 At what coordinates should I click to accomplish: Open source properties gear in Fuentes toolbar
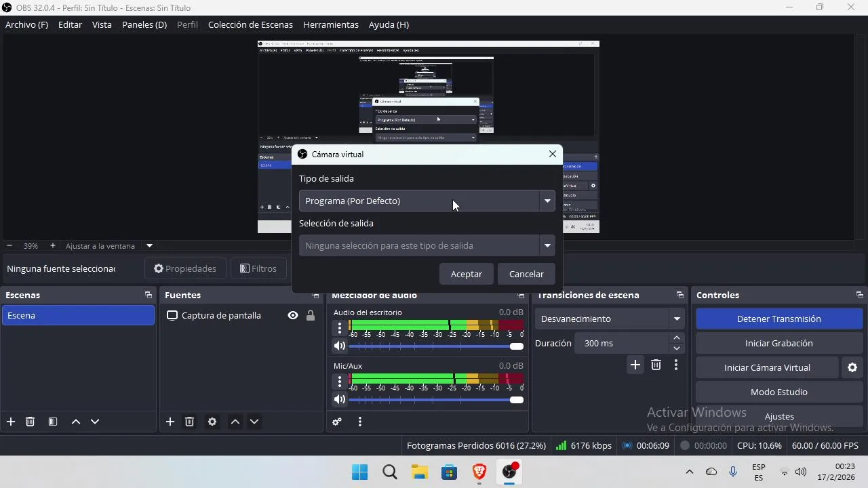(x=212, y=422)
